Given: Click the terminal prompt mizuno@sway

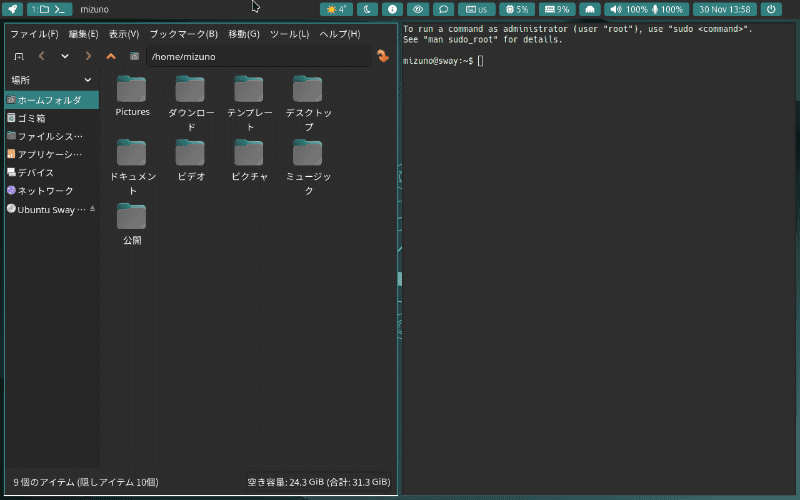Looking at the screenshot, I should click(438, 61).
